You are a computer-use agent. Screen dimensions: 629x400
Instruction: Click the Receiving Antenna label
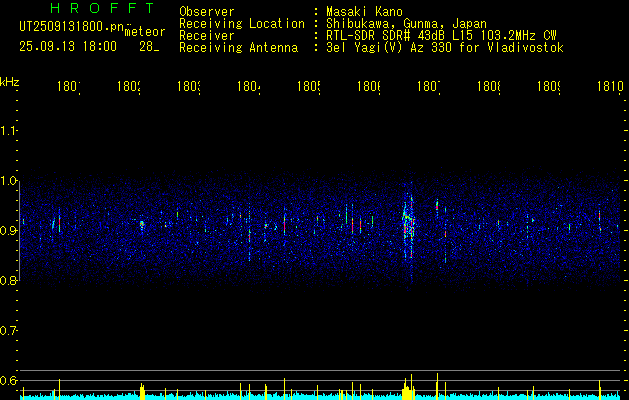point(239,48)
